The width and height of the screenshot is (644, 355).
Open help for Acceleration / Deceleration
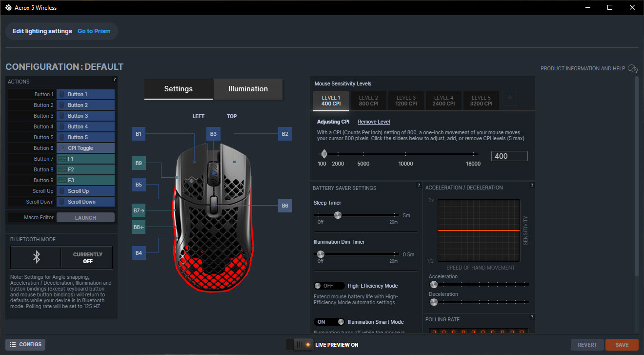[532, 186]
